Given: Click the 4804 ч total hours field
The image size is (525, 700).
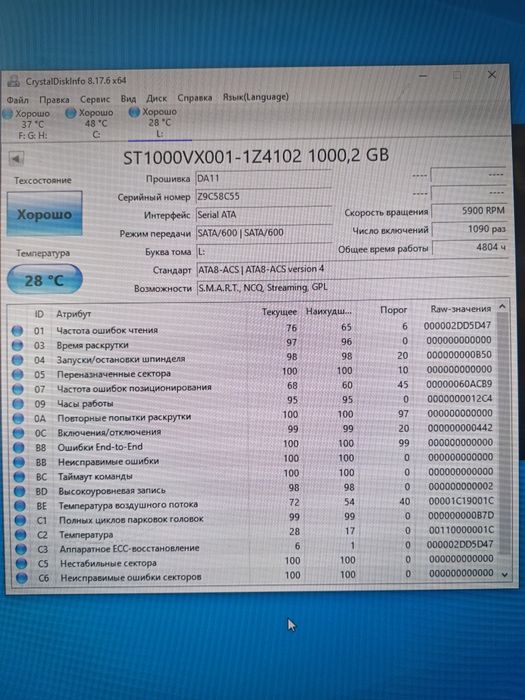Looking at the screenshot, I should tap(469, 247).
